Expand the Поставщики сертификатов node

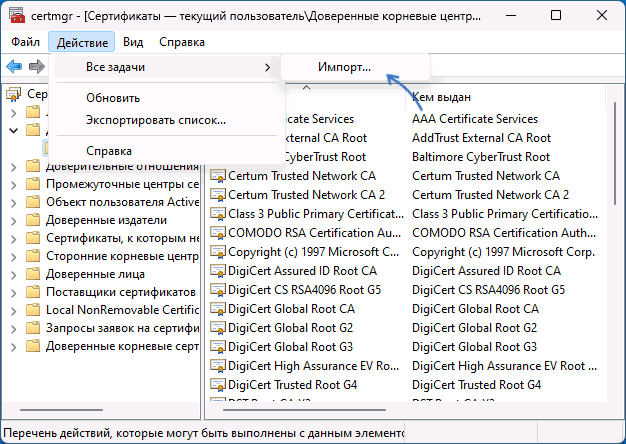pyautogui.click(x=14, y=292)
